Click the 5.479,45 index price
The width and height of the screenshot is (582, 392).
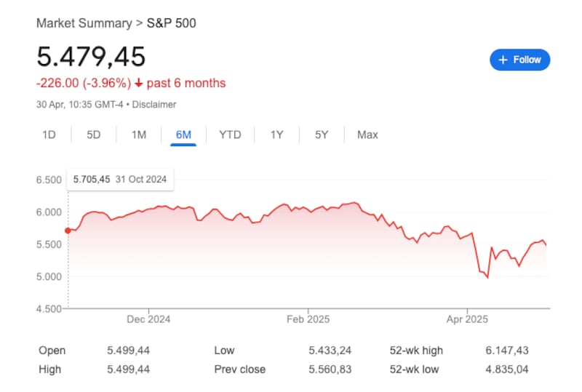click(92, 57)
